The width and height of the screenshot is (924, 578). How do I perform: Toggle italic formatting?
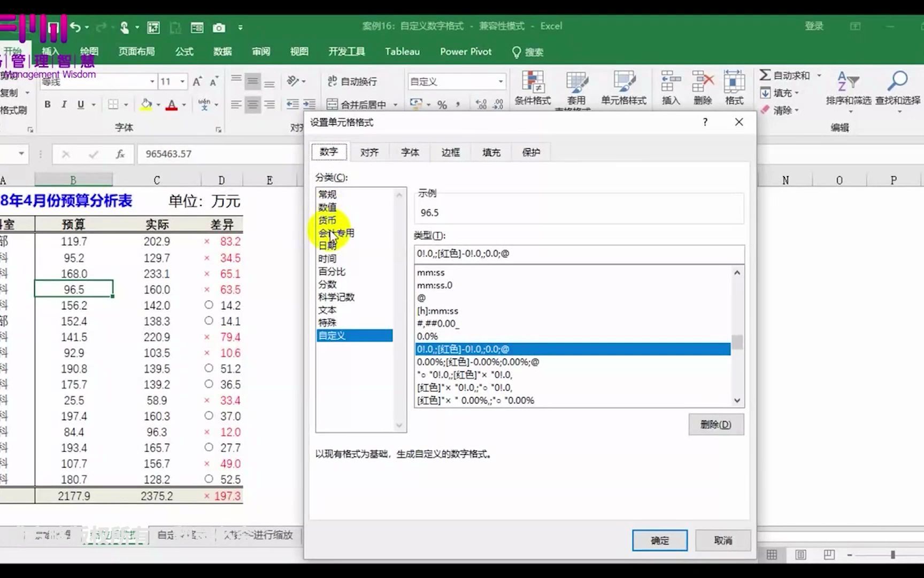64,104
